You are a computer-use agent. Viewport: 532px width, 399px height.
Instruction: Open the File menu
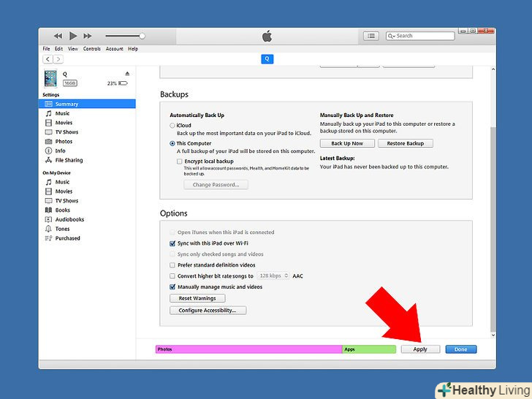47,49
